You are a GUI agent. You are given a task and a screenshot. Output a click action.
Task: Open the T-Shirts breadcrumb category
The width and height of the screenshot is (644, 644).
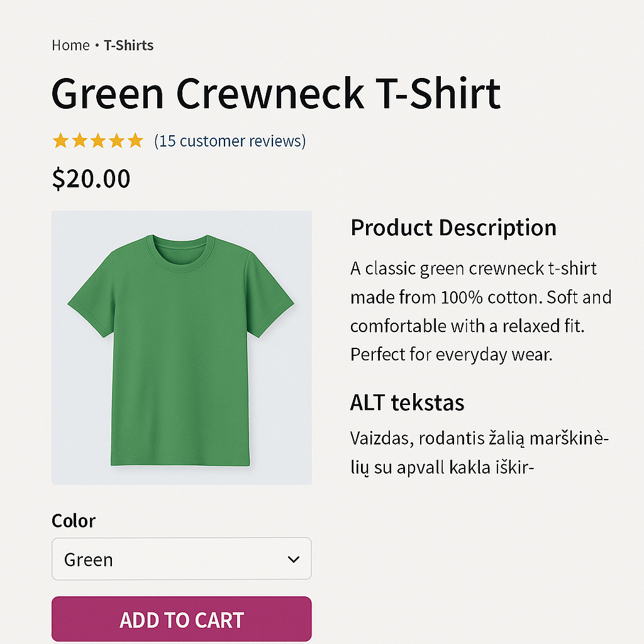pyautogui.click(x=128, y=45)
